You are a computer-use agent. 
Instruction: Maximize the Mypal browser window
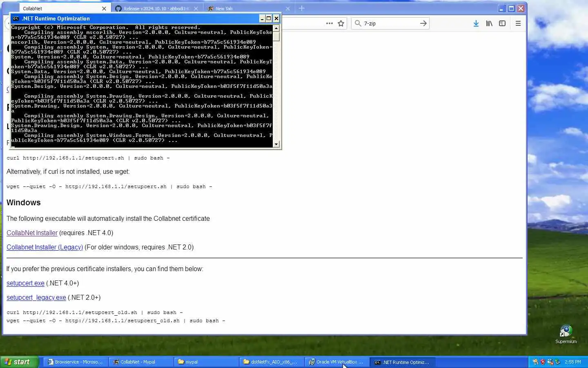[511, 8]
